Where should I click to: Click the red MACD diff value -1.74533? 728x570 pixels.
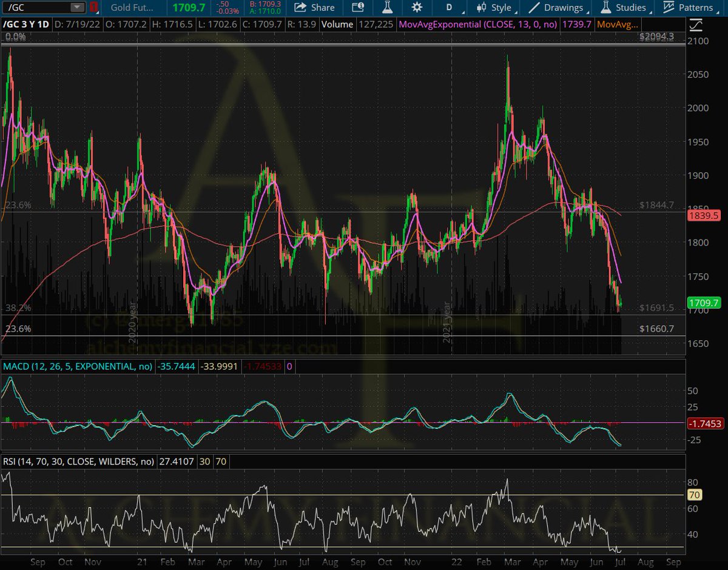click(263, 366)
